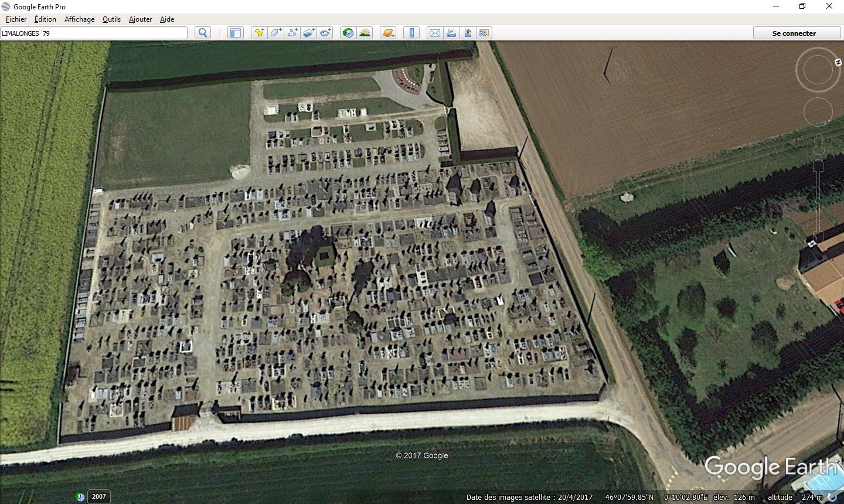Toggle sunlight across the landscape

click(x=365, y=33)
